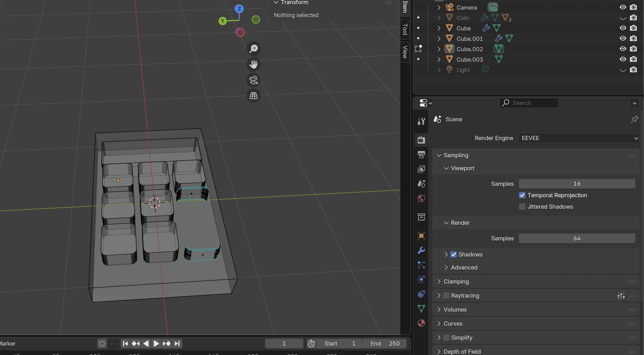Viewport: 644px width, 355px height.
Task: Pin the Scene properties panel
Action: pos(634,119)
